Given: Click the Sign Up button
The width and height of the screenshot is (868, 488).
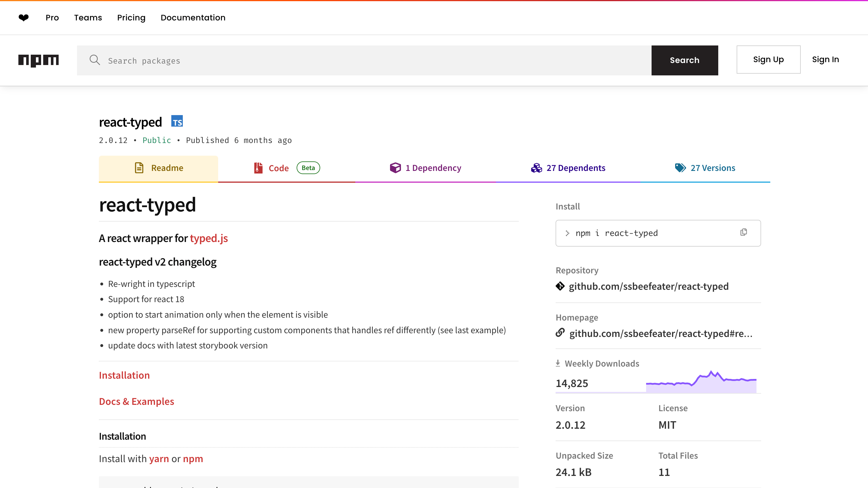Looking at the screenshot, I should click(x=768, y=60).
